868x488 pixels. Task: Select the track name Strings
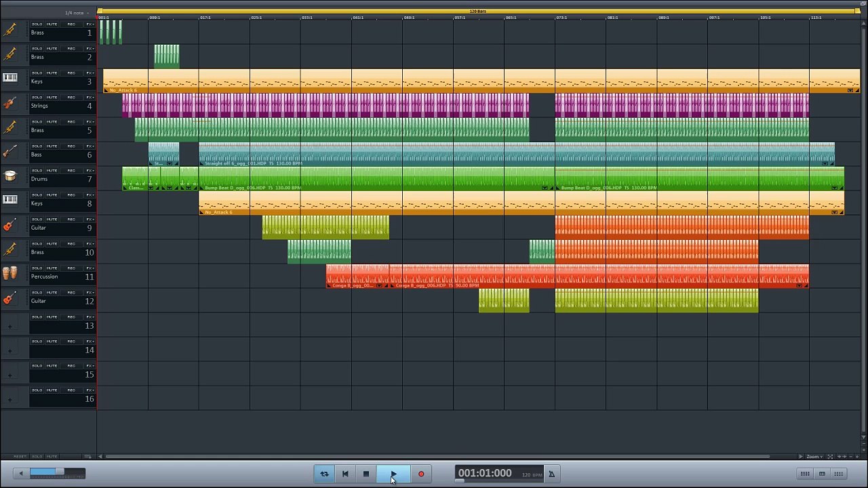coord(39,106)
